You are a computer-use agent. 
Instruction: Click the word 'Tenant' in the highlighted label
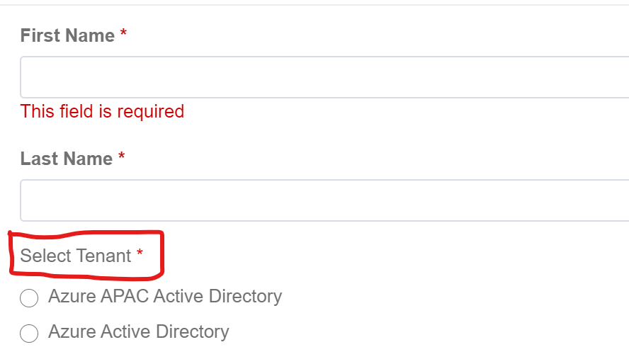[103, 256]
